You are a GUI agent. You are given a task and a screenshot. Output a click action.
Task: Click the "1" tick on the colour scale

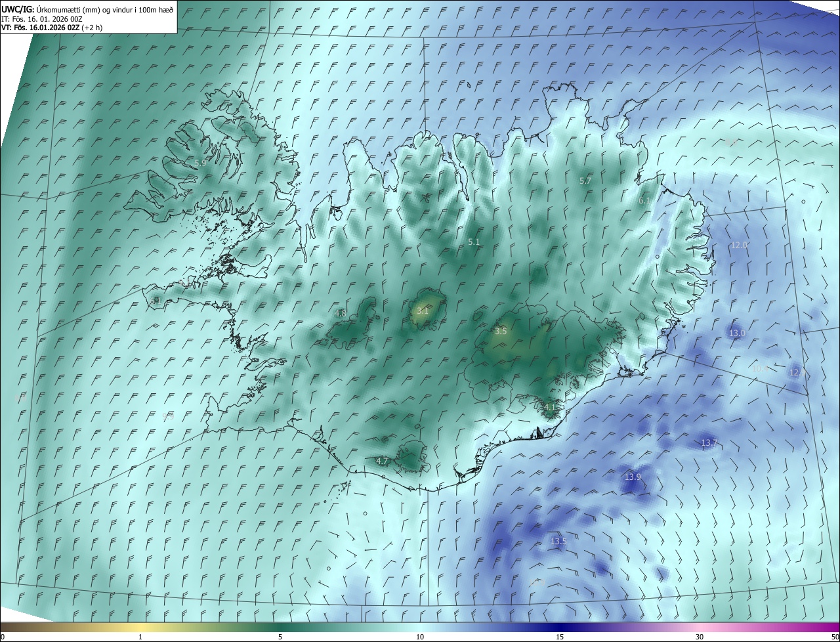[140, 637]
